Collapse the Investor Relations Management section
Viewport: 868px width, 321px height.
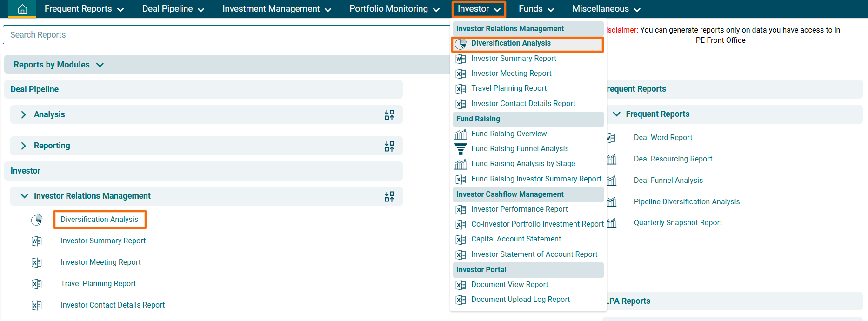pos(24,196)
